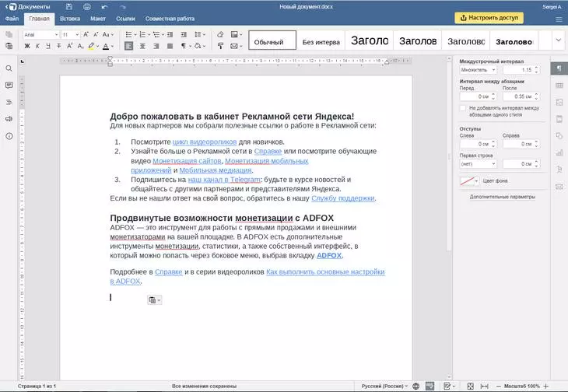Viewport: 568px width, 392px height.
Task: Click the clear formatting eraser icon
Action: coord(220,34)
